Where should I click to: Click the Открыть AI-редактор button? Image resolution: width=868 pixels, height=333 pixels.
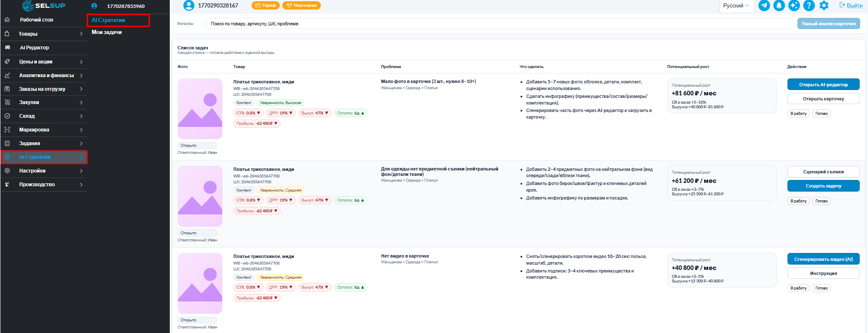click(x=823, y=85)
